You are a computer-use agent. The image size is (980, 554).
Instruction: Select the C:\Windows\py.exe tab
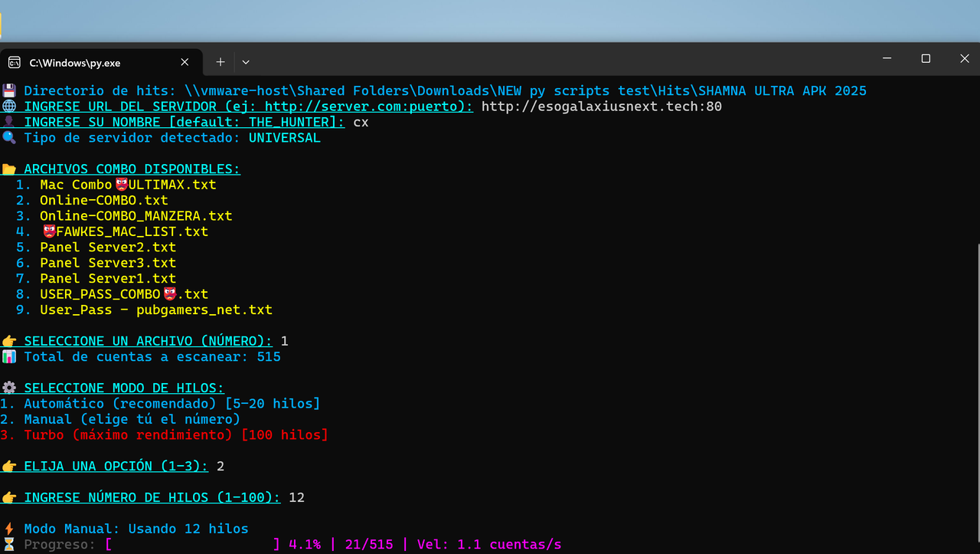point(101,62)
